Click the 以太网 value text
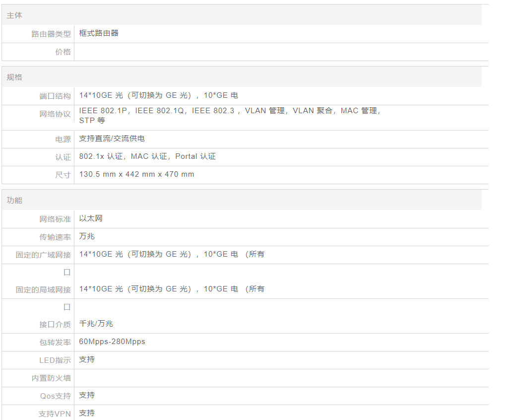This screenshot has width=516, height=420. 91,218
